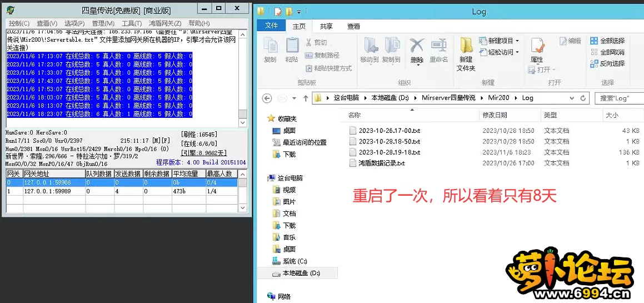Screen dimensions: 644x303
Task: Click the Select none icon
Action: coord(594,52)
